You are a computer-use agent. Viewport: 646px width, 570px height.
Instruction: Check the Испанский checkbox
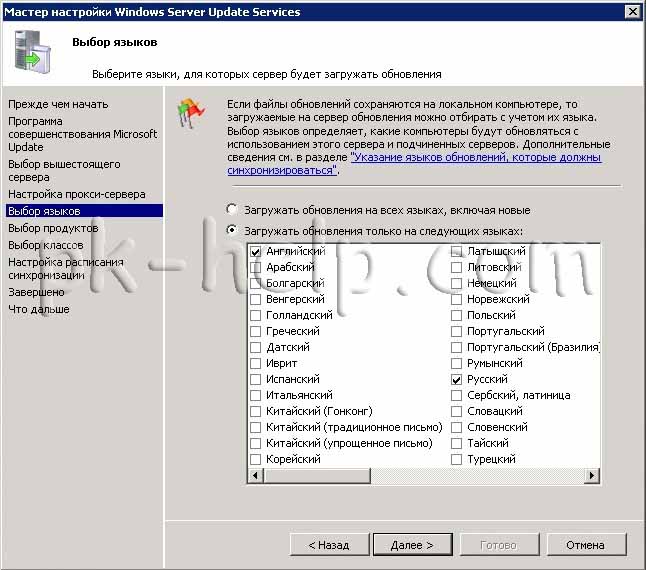255,379
